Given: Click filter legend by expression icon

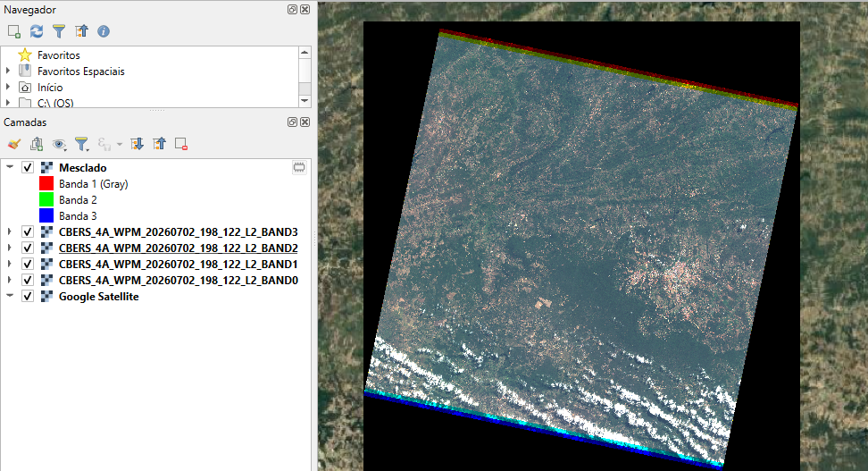Looking at the screenshot, I should tap(104, 145).
